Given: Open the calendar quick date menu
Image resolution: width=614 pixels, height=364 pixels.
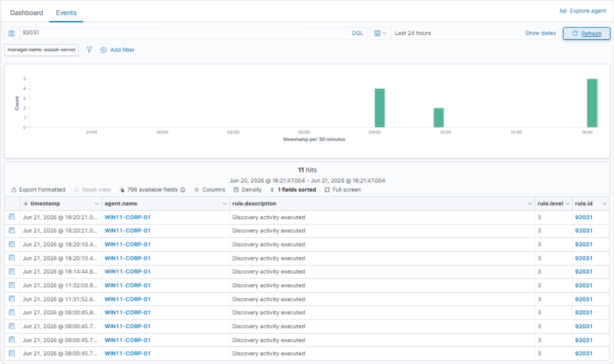Looking at the screenshot, I should 380,33.
